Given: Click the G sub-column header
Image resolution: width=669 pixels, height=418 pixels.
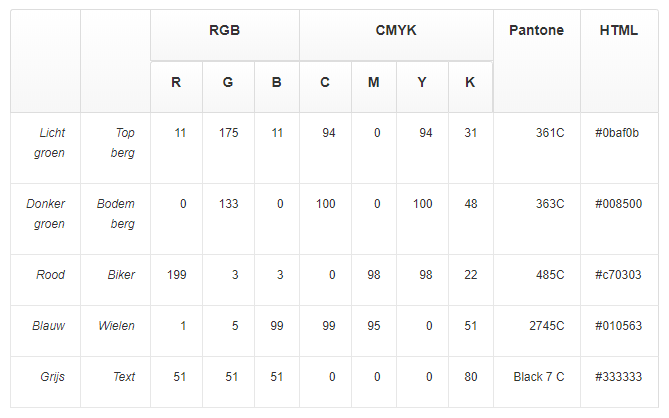Looking at the screenshot, I should [228, 82].
